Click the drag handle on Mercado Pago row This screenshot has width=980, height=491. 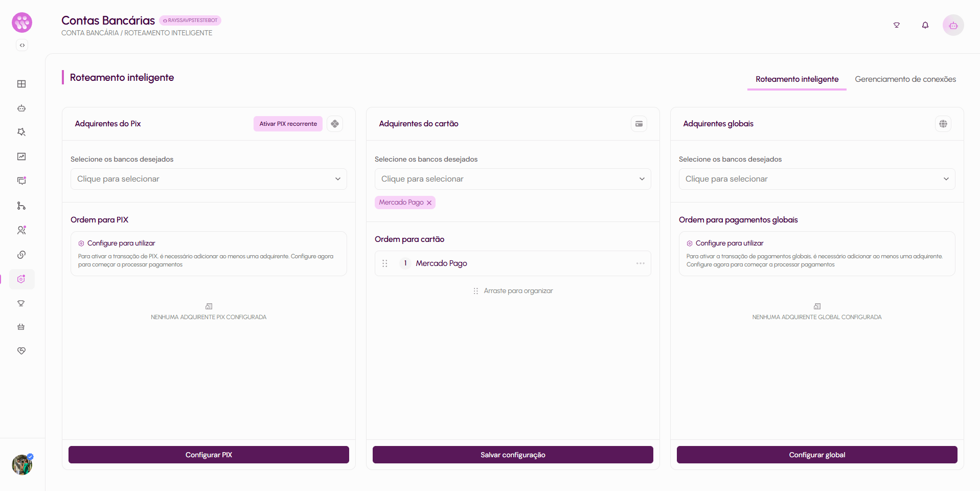pyautogui.click(x=385, y=263)
